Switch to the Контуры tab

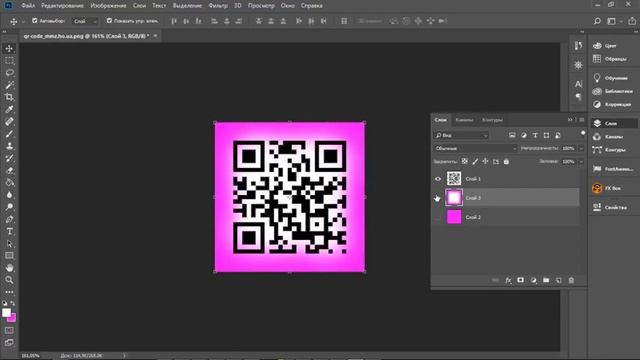(x=492, y=120)
